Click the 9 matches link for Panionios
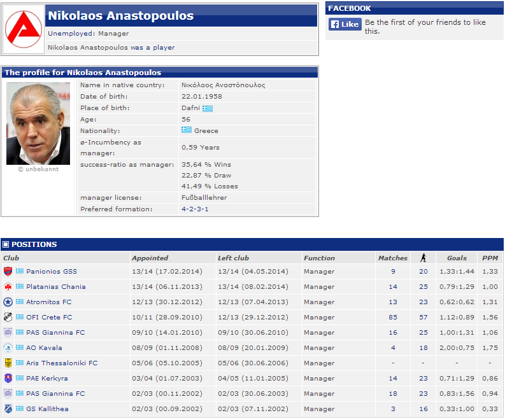Screen dimensions: 505x420 point(393,271)
